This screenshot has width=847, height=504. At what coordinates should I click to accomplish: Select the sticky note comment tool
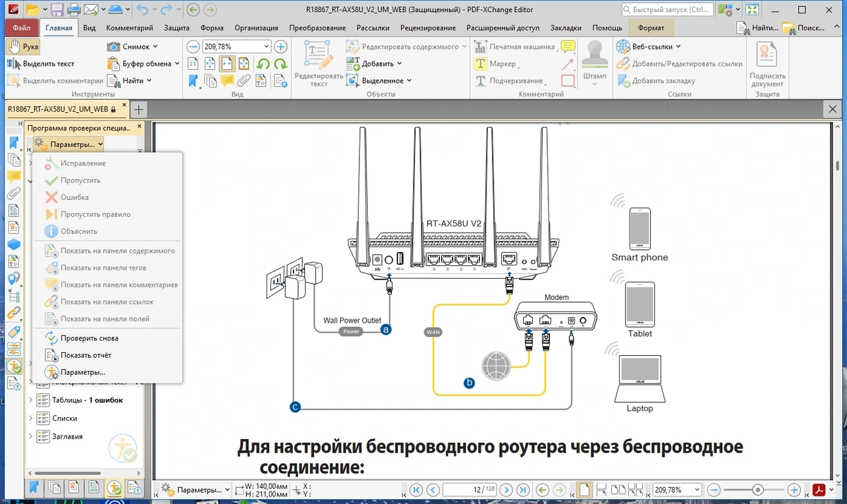pos(567,47)
